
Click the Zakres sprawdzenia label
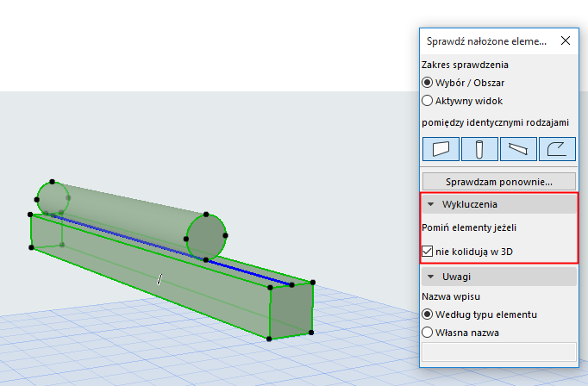[x=465, y=65]
